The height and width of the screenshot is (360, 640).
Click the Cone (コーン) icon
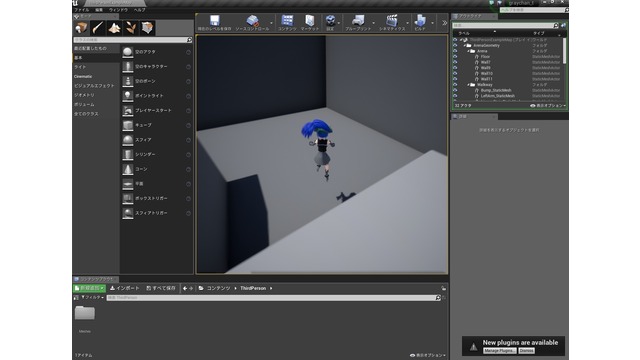(x=128, y=169)
